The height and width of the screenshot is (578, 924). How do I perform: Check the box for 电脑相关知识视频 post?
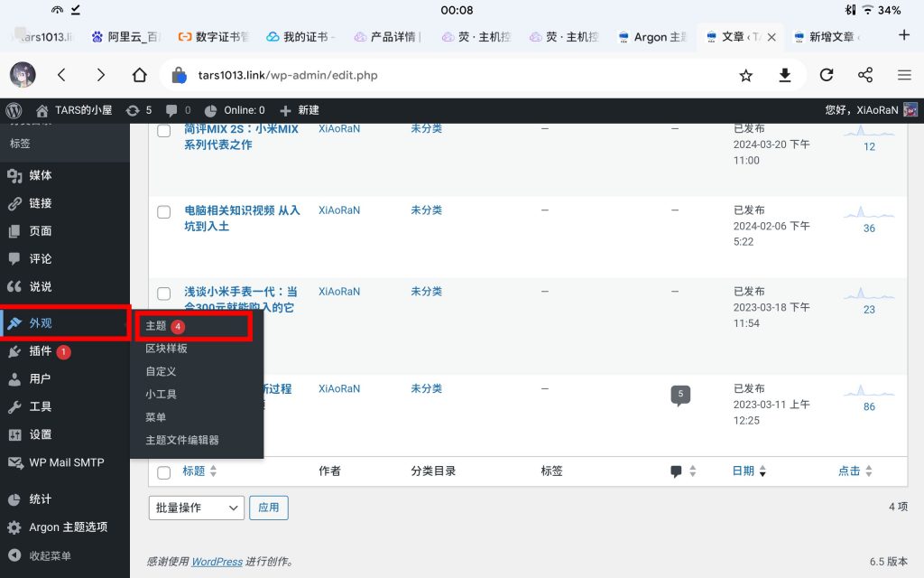tap(164, 212)
